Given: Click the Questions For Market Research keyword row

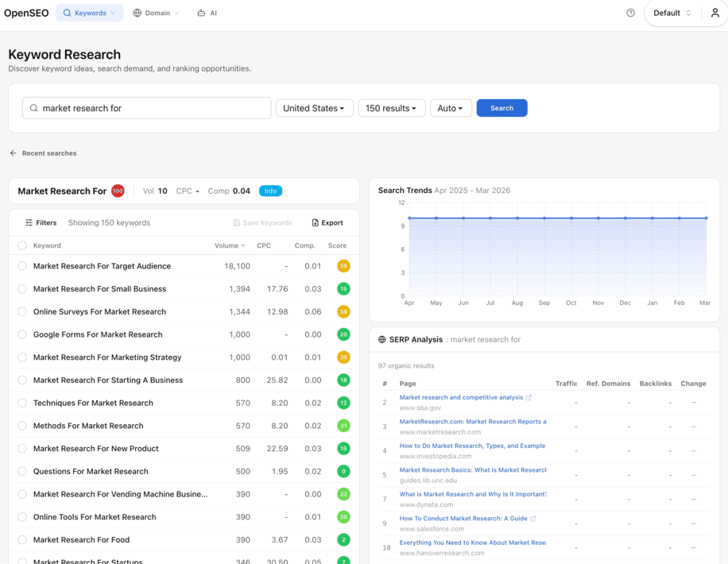Looking at the screenshot, I should 184,471.
